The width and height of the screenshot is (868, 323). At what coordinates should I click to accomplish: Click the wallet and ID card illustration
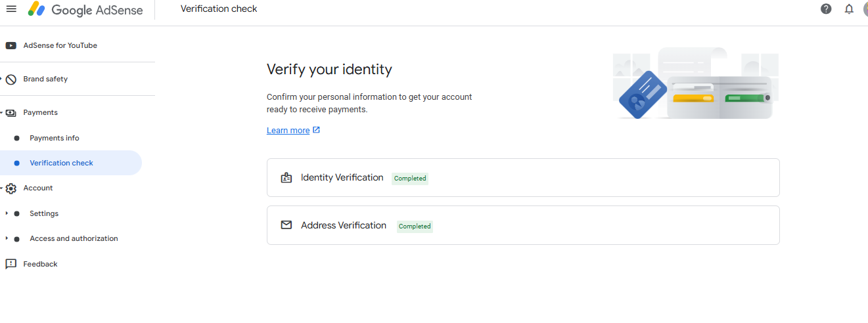click(696, 83)
